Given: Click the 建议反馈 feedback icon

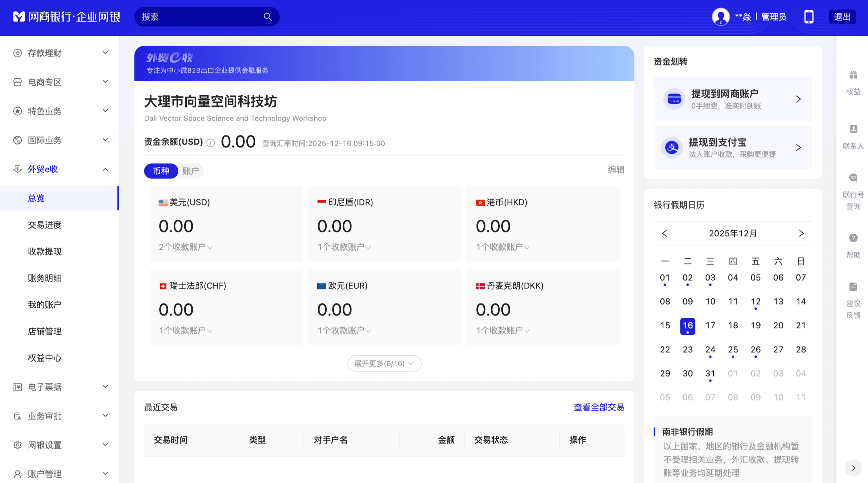Looking at the screenshot, I should coord(853,287).
